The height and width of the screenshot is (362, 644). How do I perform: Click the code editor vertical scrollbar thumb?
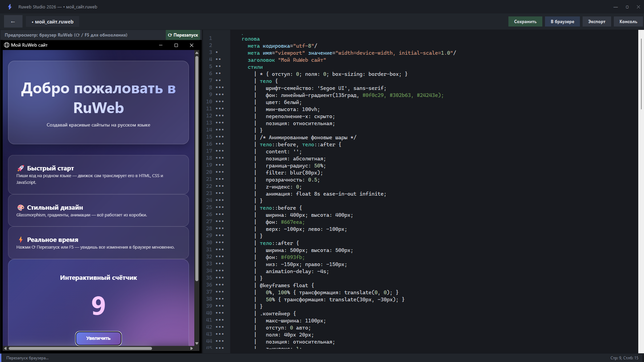(x=641, y=74)
